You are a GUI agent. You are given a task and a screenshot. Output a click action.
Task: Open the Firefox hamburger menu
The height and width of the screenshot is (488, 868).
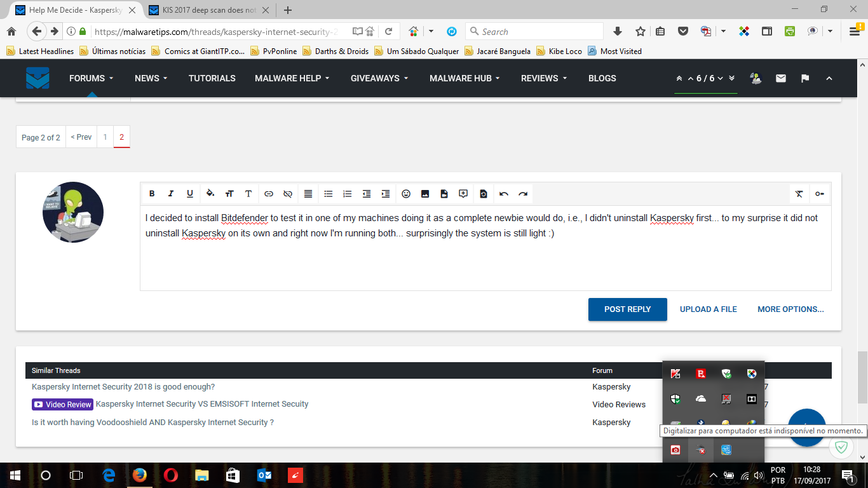[x=855, y=32]
